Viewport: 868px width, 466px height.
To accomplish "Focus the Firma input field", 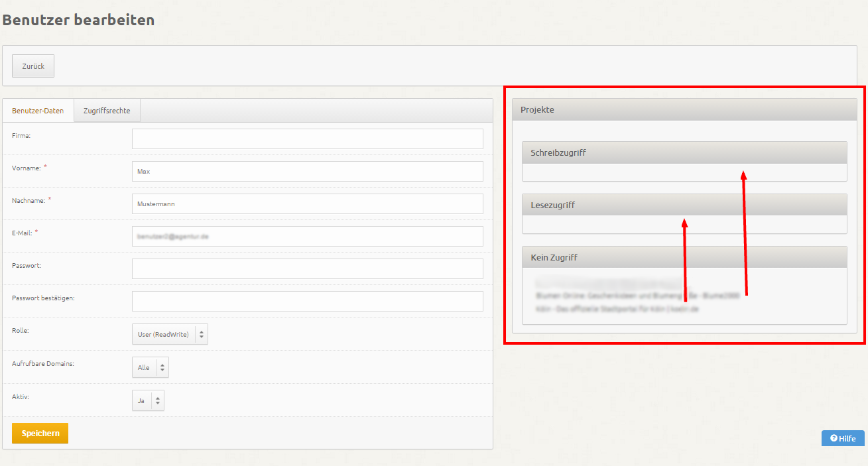I will pos(307,139).
